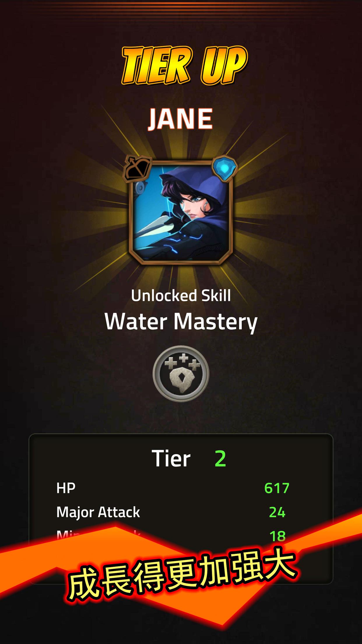Tap the partially hidden Minor Attack label

pyautogui.click(x=98, y=533)
